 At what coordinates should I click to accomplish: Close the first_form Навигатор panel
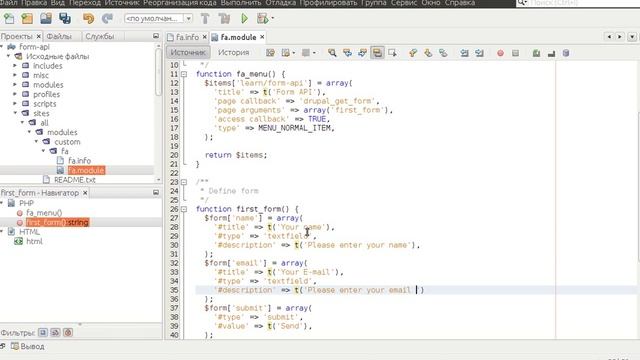click(x=85, y=193)
